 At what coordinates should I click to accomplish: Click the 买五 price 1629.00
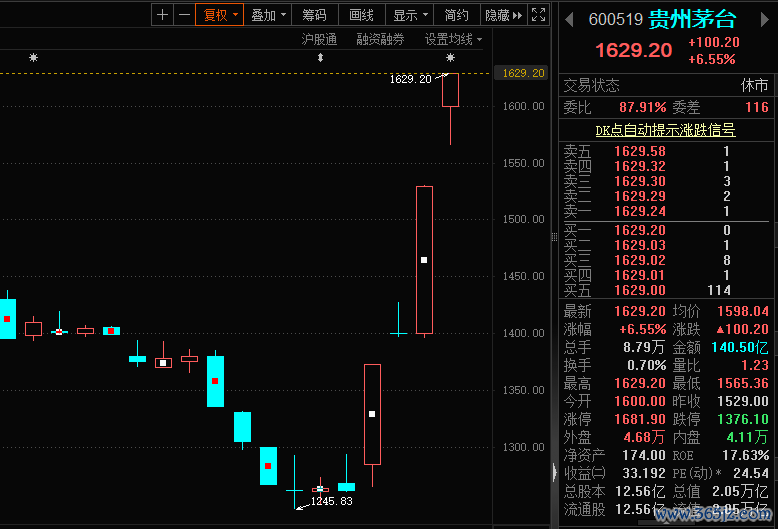(x=640, y=290)
